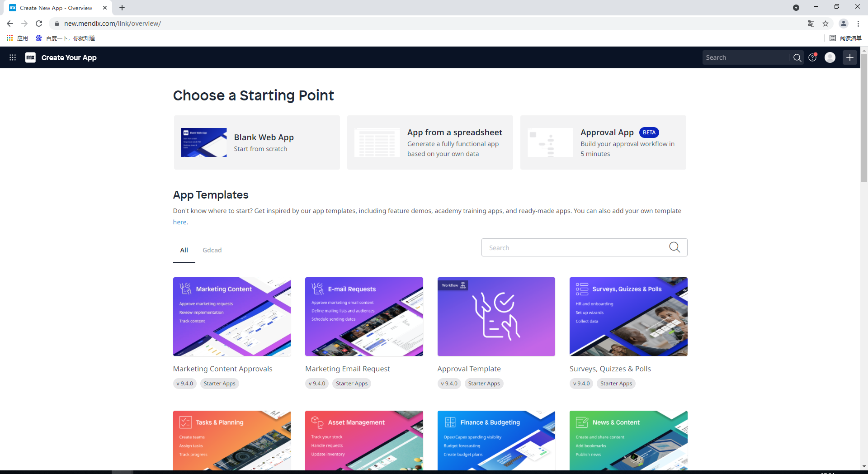Open a new browser tab with plus
868x474 pixels.
click(x=122, y=8)
